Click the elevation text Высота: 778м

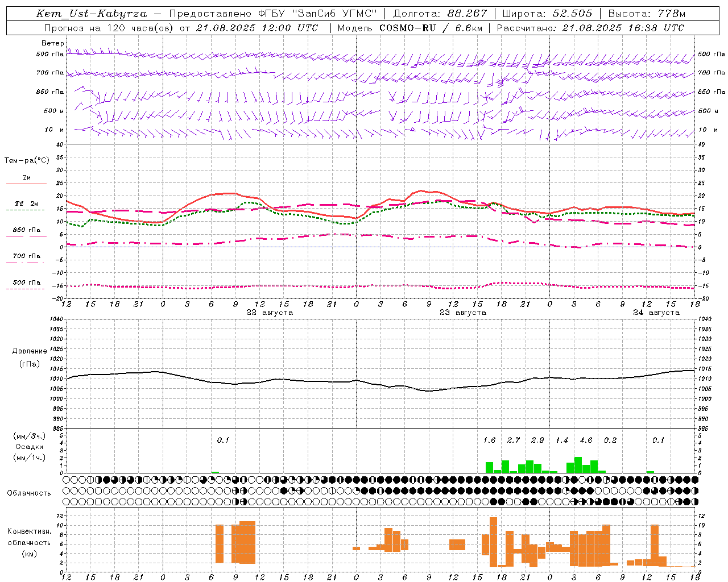(x=647, y=14)
